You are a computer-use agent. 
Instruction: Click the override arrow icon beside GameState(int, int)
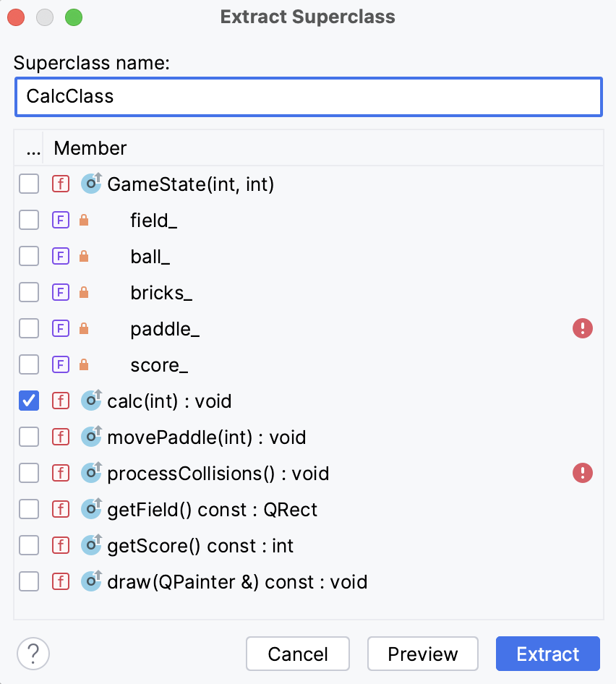(92, 184)
